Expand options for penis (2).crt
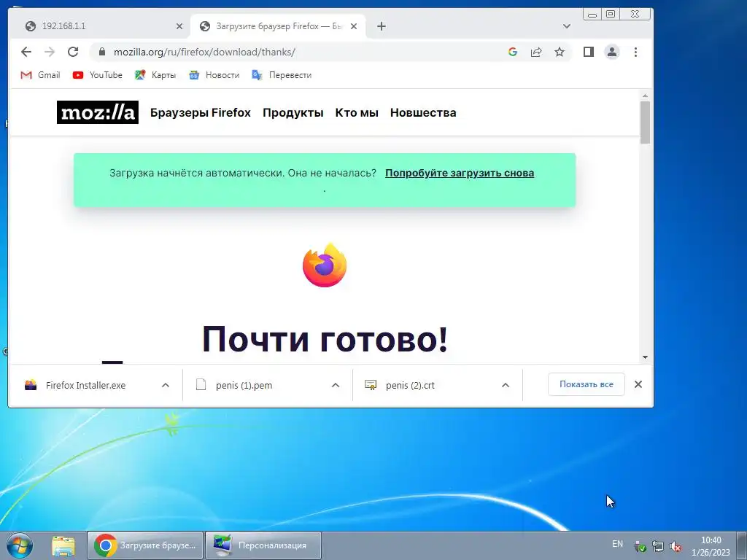Screen dimensions: 747x560 (x=506, y=385)
